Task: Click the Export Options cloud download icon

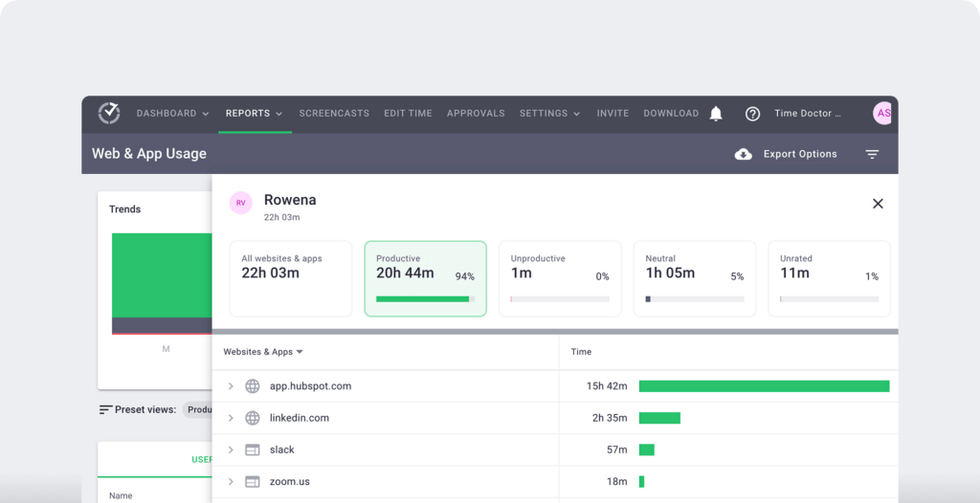Action: tap(744, 154)
